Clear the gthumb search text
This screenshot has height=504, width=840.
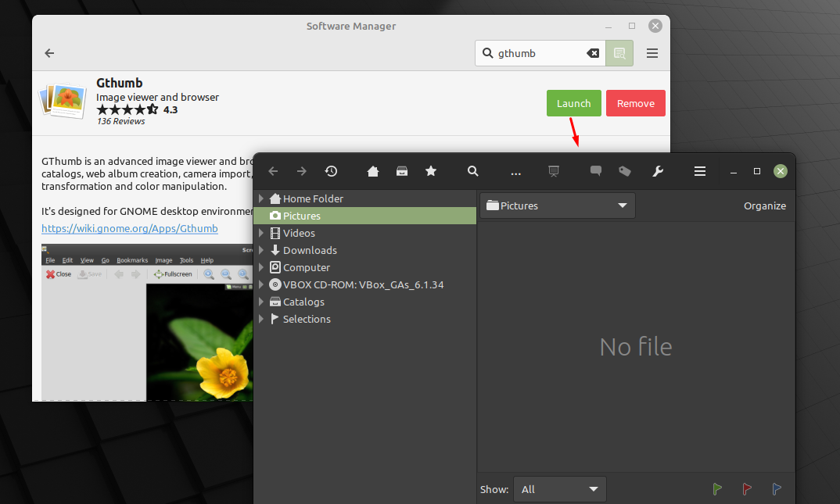[593, 53]
